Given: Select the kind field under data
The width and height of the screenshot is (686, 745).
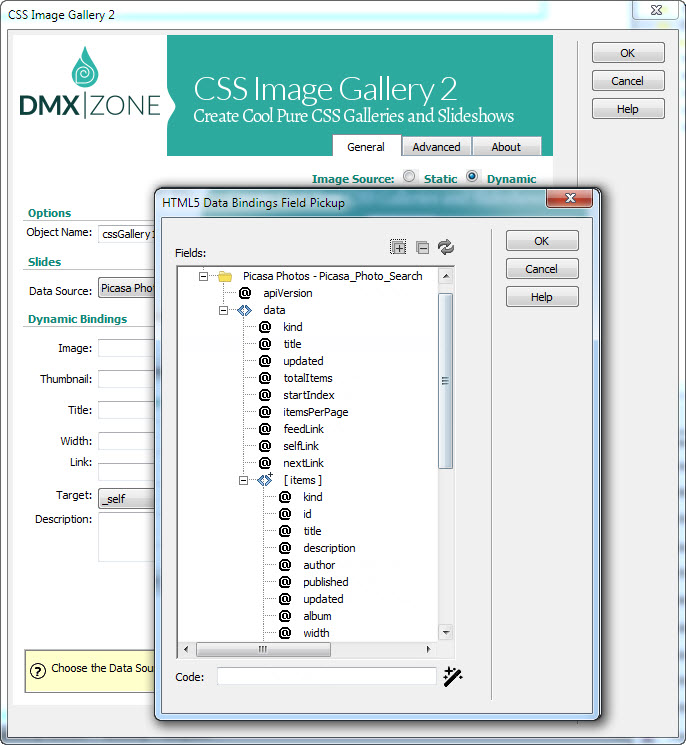Looking at the screenshot, I should point(293,327).
